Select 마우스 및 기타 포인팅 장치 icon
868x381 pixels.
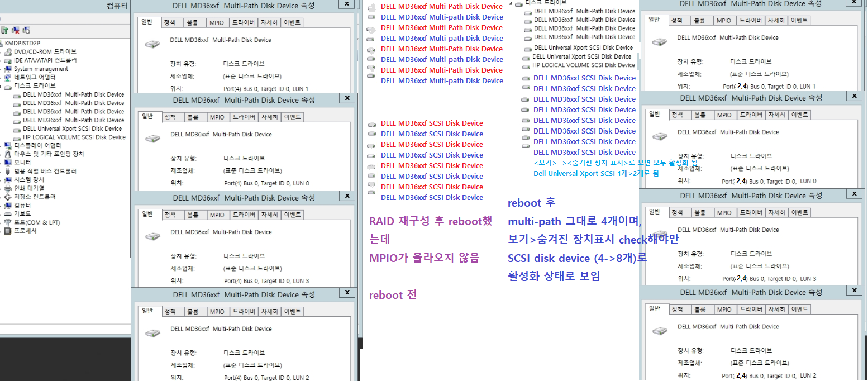[8, 154]
